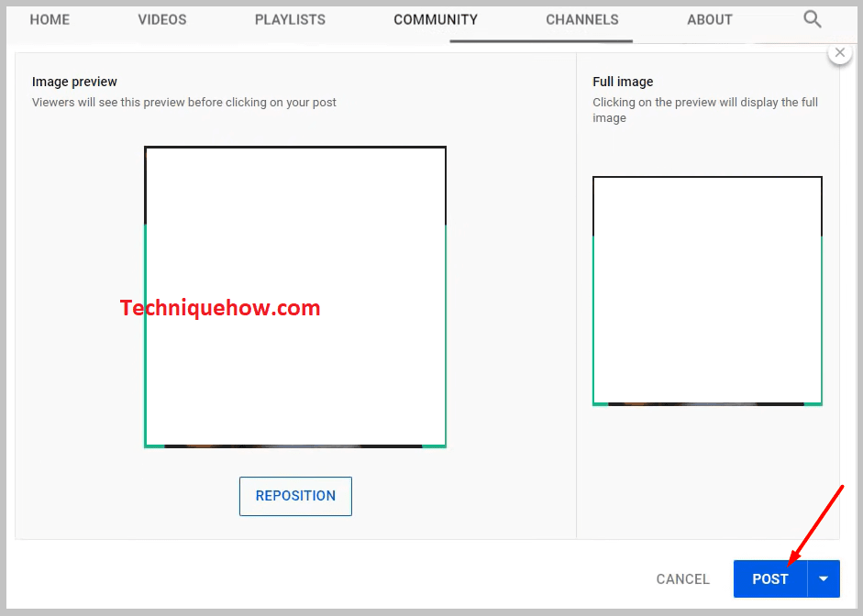Open the PLAYLISTS tab
Screen dimensions: 863x616
(290, 20)
